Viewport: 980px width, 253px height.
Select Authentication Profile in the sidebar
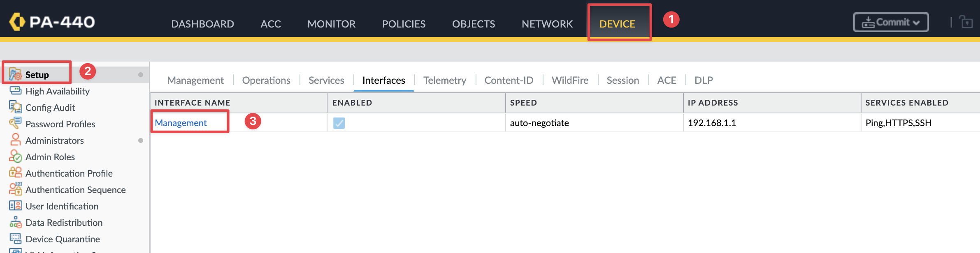[x=69, y=173]
